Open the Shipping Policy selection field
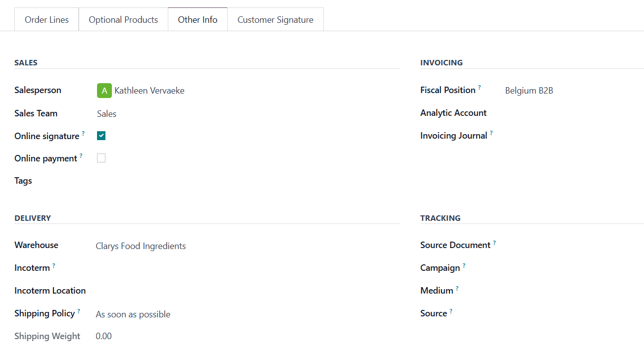The width and height of the screenshot is (644, 354). coord(198,314)
